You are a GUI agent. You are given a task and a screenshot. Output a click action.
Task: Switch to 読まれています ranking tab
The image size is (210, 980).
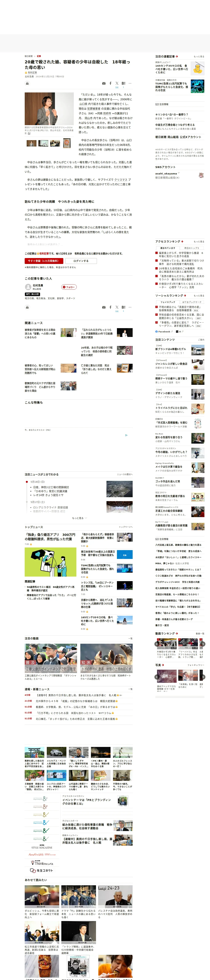click(x=168, y=248)
